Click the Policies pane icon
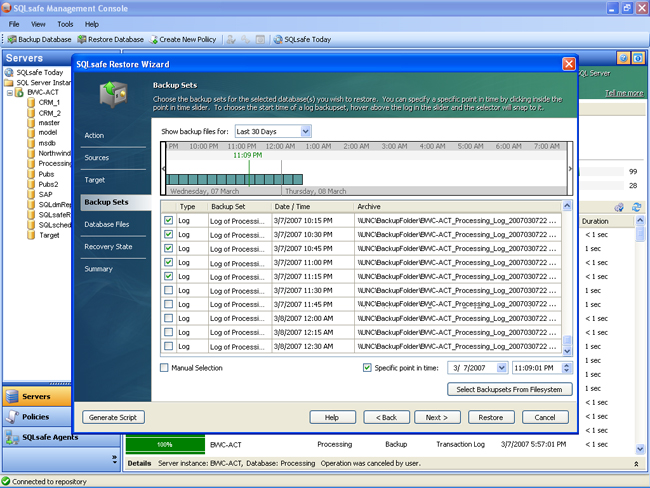The height and width of the screenshot is (488, 650). (x=12, y=417)
